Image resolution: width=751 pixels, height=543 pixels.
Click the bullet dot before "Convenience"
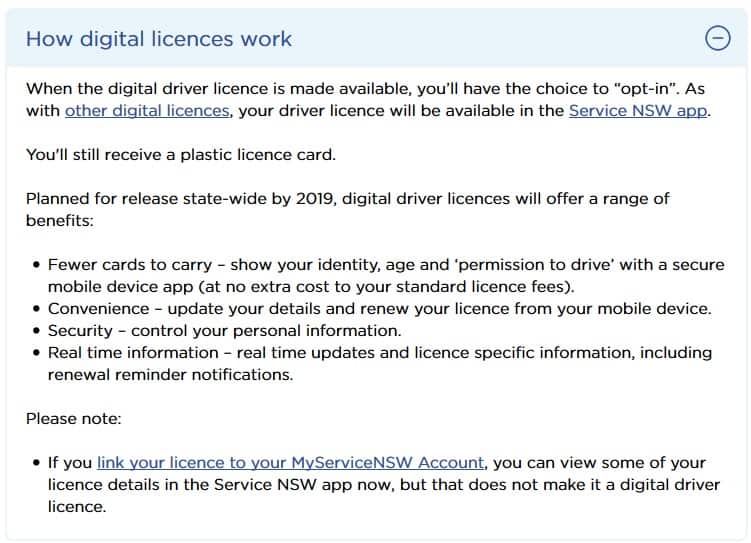point(36,309)
